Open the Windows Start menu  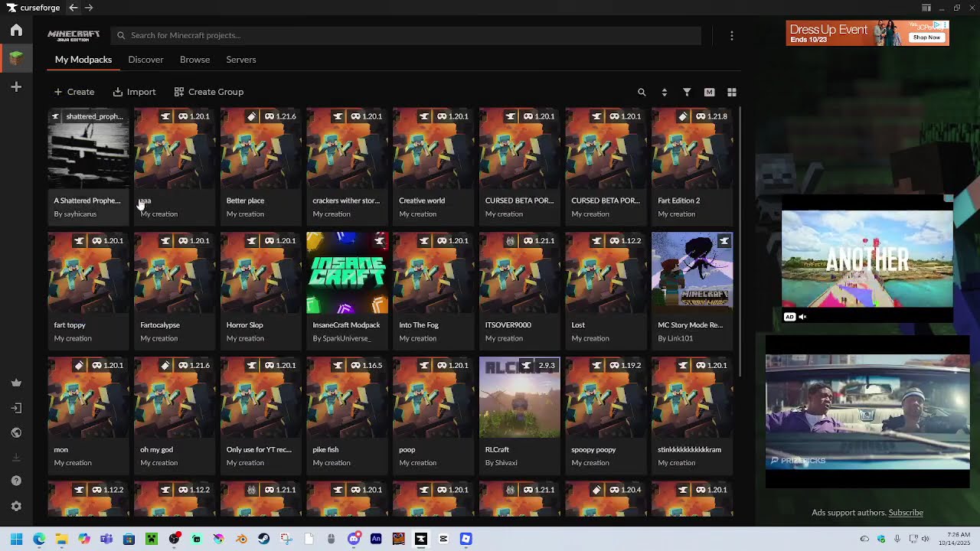point(16,539)
